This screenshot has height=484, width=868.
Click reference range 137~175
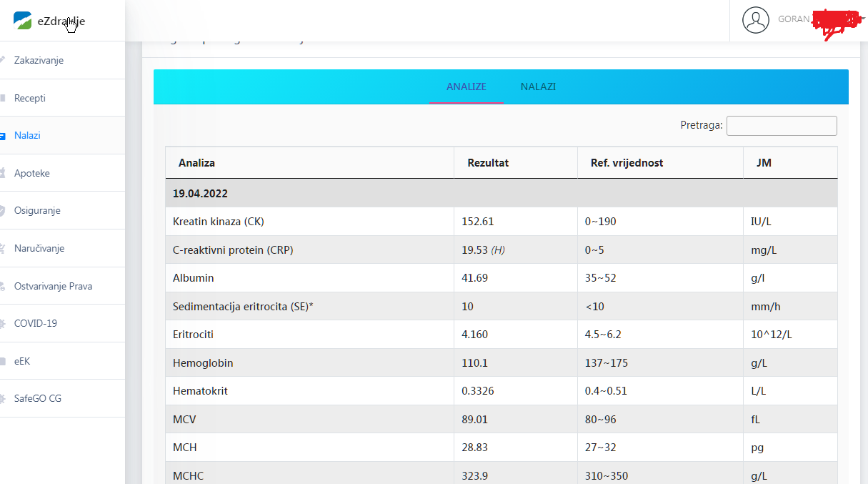point(607,362)
